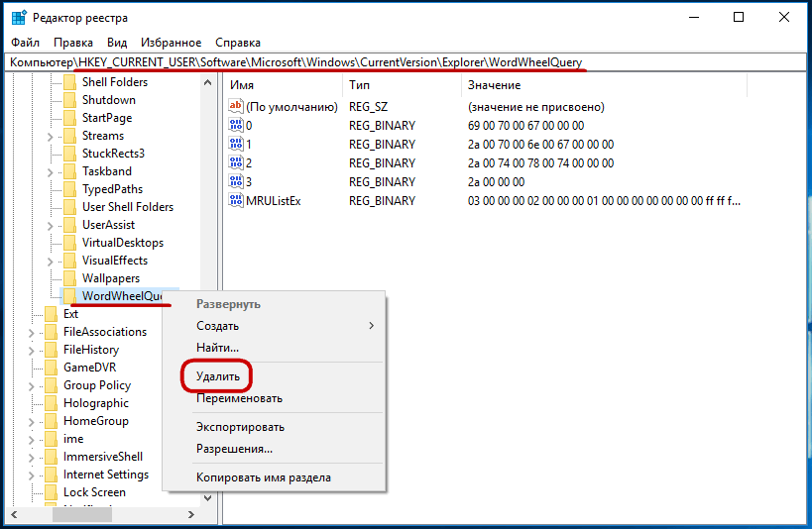The width and height of the screenshot is (812, 529).
Task: Open the Избранное menu
Action: point(171,43)
